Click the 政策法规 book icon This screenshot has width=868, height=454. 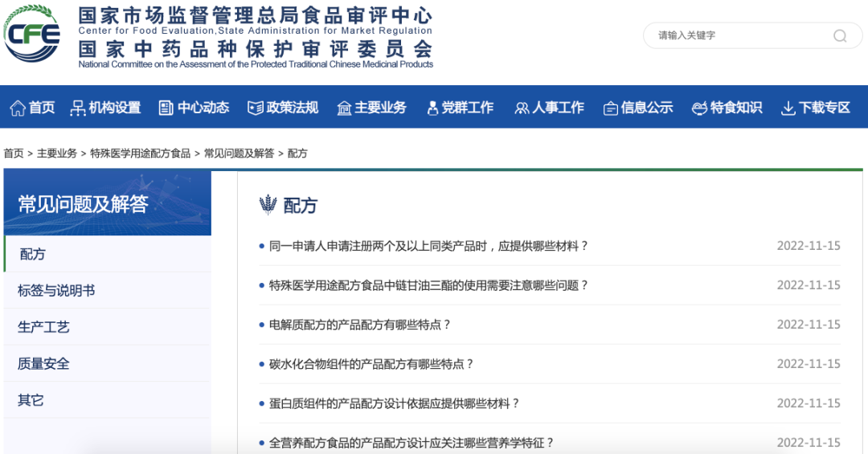(256, 108)
